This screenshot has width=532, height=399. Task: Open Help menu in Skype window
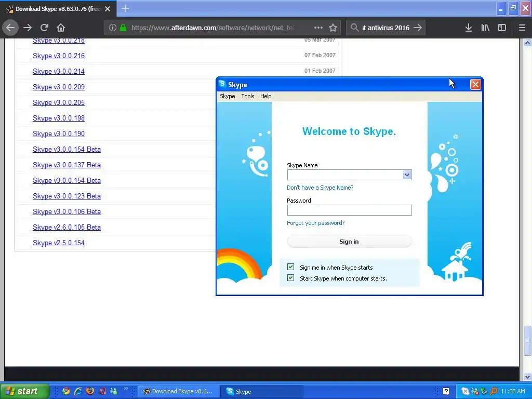click(265, 96)
